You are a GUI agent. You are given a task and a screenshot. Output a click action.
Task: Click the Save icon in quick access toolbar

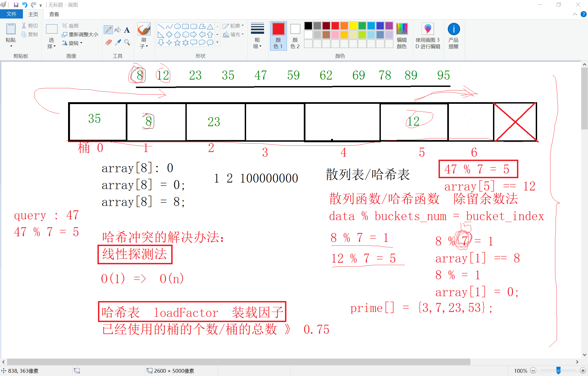(16, 5)
